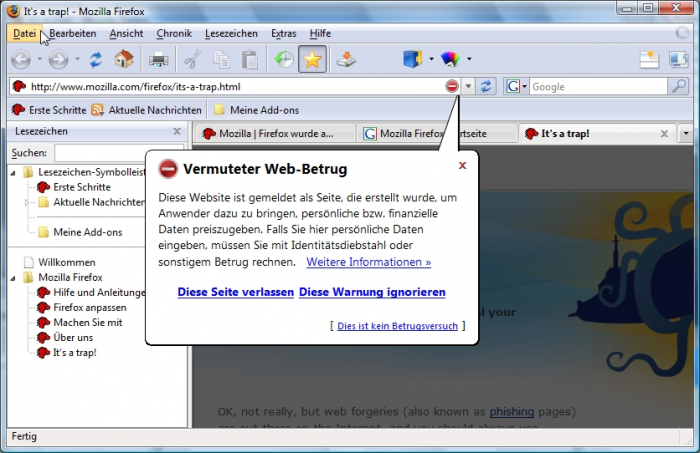Viewport: 700px width, 453px height.
Task: Reload the page using toolbar refresh icon
Action: tap(96, 59)
